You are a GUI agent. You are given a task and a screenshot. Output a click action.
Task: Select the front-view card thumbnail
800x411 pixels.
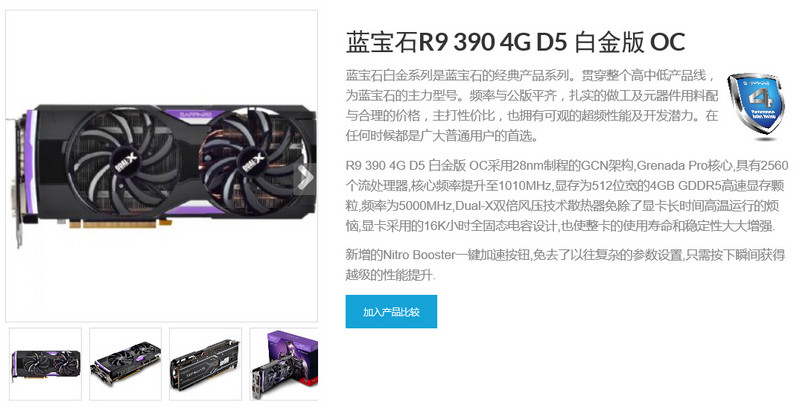(45, 364)
